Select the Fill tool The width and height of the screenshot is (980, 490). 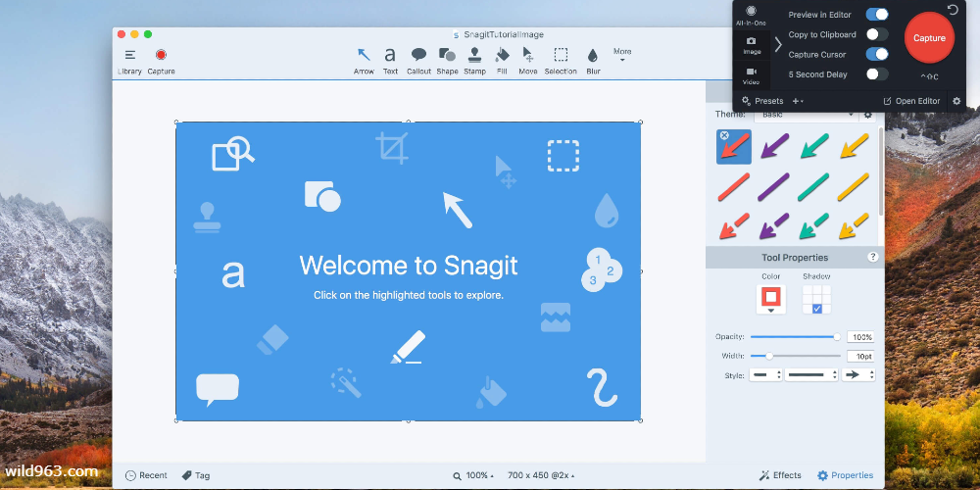[x=502, y=61]
